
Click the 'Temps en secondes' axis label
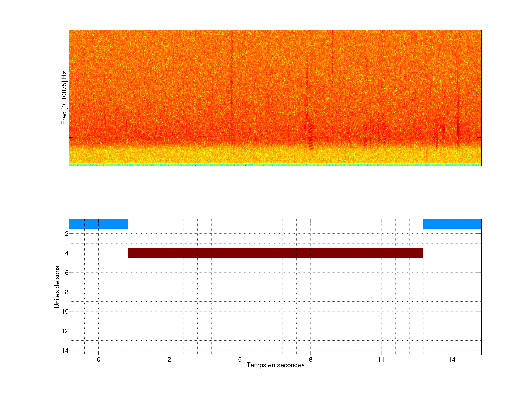tap(275, 365)
